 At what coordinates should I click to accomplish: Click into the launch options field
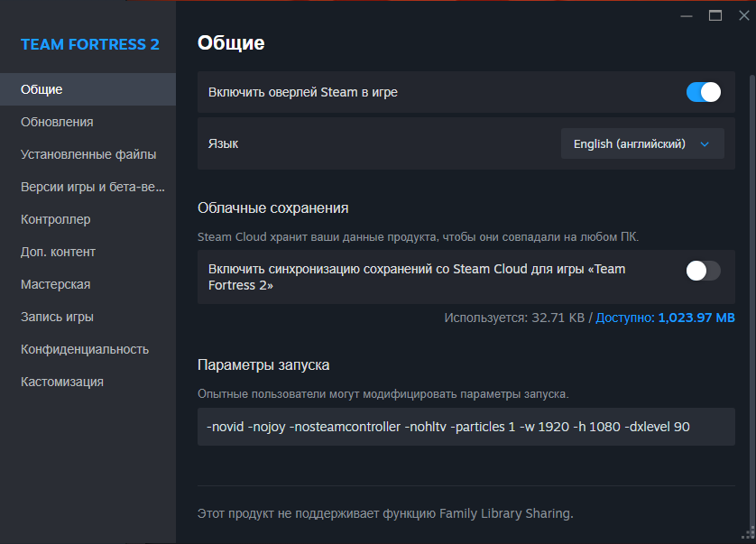pyautogui.click(x=466, y=427)
